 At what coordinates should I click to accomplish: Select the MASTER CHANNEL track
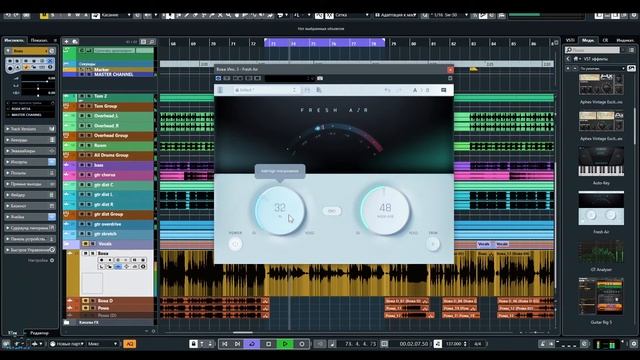point(113,75)
